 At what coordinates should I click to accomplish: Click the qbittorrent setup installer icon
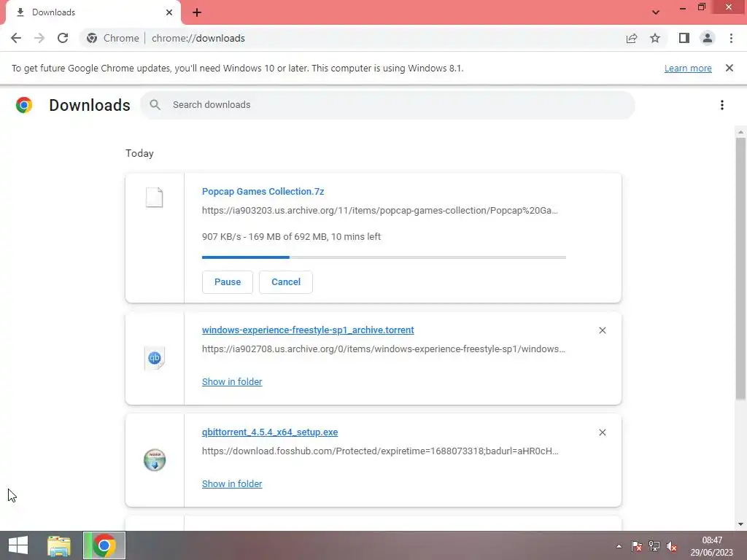(155, 460)
